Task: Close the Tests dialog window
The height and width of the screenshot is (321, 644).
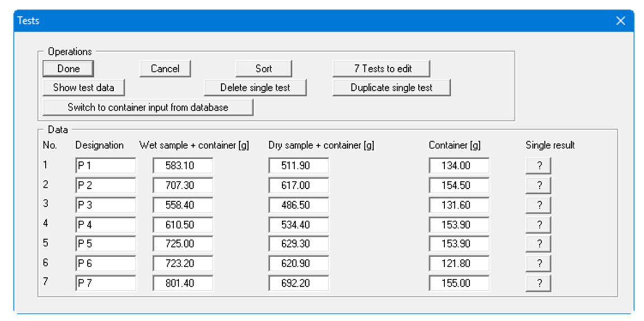Action: click(620, 21)
